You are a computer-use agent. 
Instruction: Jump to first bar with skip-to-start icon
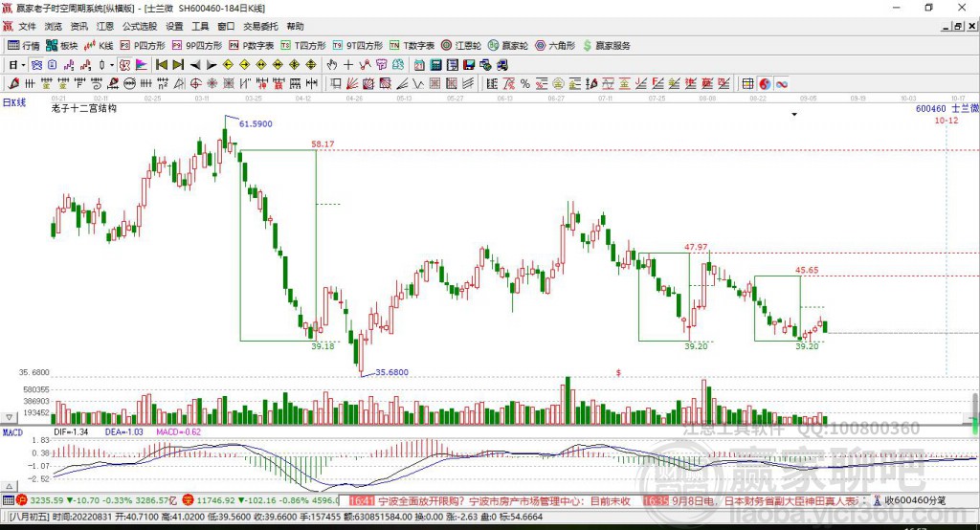point(161,65)
